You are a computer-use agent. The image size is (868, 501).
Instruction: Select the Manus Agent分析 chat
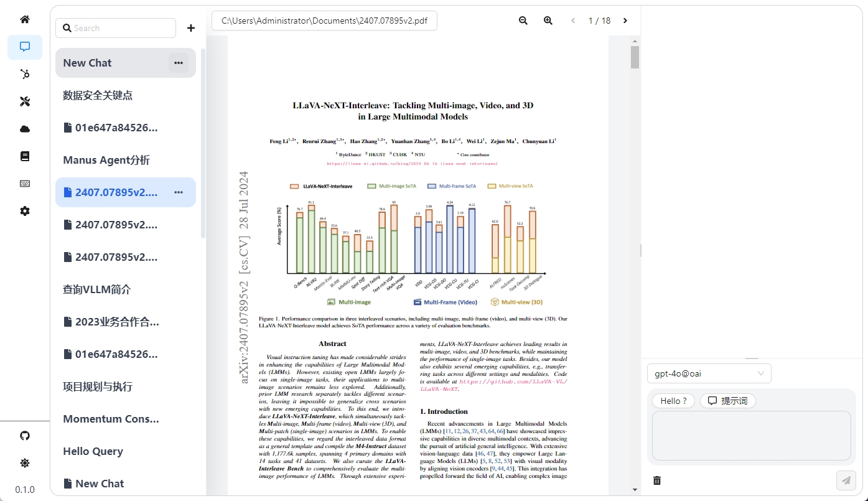pyautogui.click(x=126, y=160)
